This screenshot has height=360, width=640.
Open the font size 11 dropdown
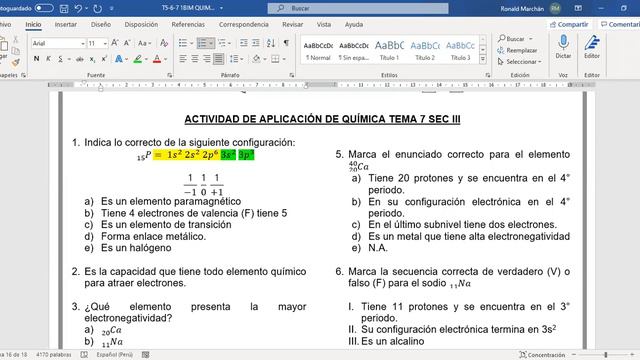click(x=105, y=43)
